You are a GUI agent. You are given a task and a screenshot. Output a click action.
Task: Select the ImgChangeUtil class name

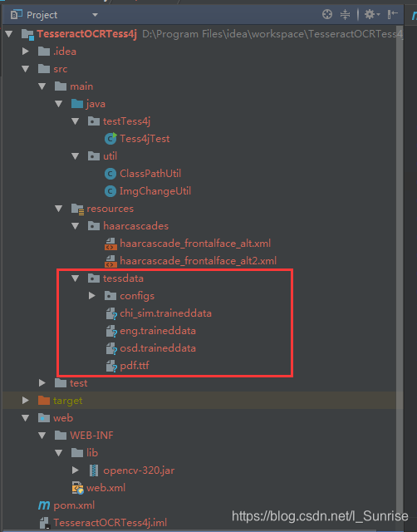pyautogui.click(x=155, y=191)
